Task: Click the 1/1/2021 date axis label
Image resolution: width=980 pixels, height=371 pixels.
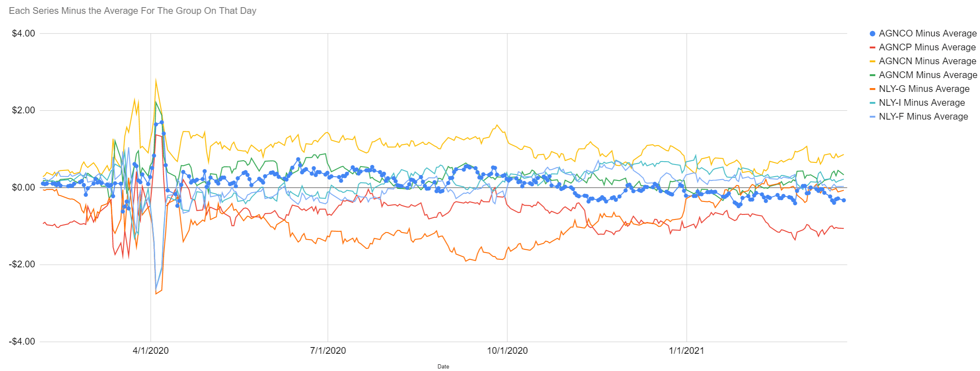Action: pyautogui.click(x=687, y=351)
